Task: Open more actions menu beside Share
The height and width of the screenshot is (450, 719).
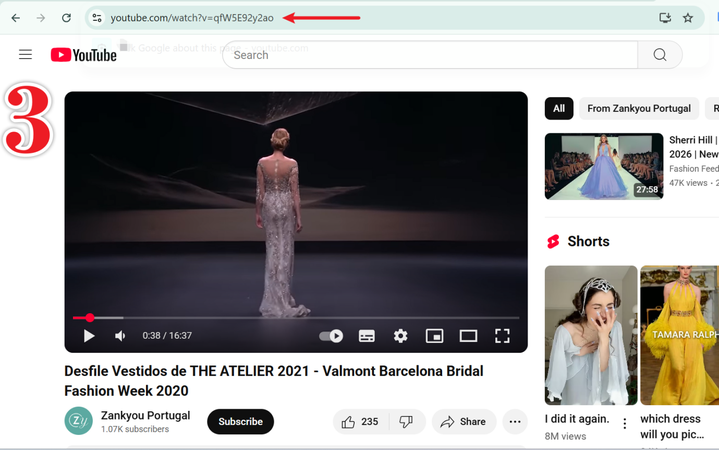Action: 515,422
